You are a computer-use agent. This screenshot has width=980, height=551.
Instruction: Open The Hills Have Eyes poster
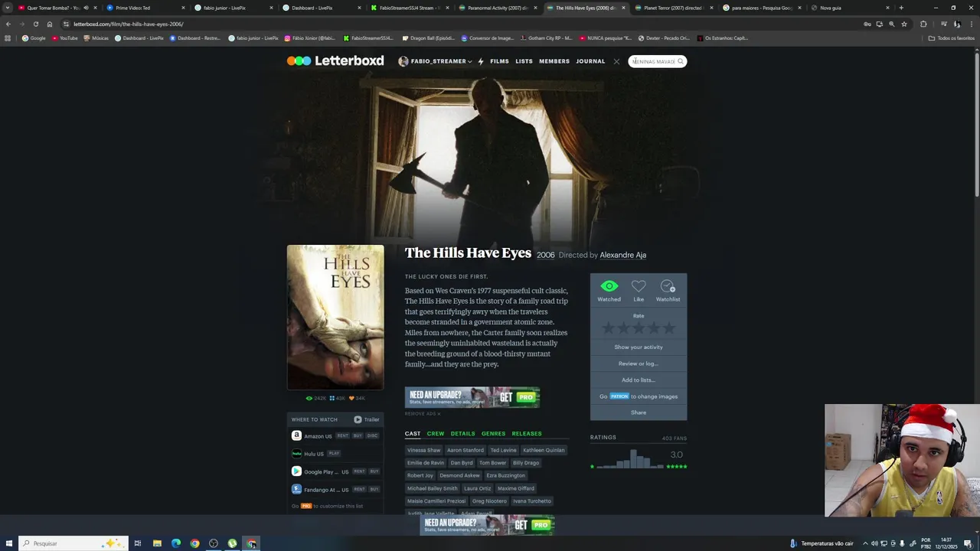(x=335, y=318)
